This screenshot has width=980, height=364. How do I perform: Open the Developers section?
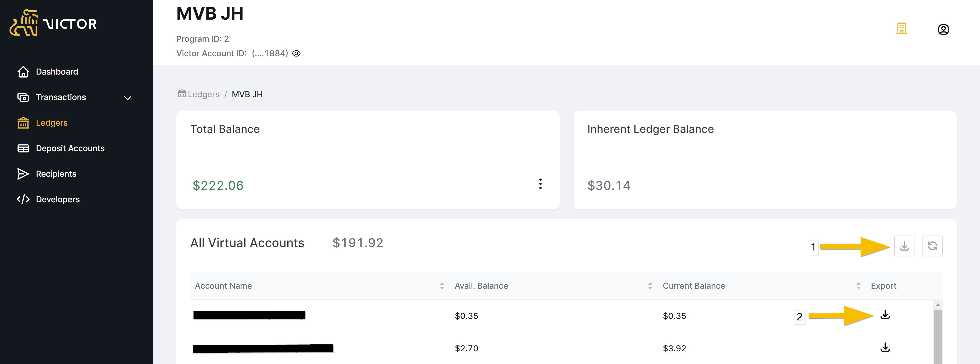pyautogui.click(x=57, y=199)
